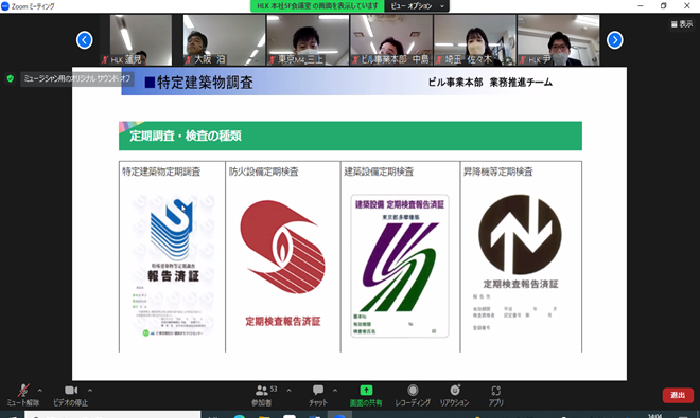This screenshot has width=700, height=418.
Task: Click the Zoom logo in title bar
Action: tap(5, 6)
